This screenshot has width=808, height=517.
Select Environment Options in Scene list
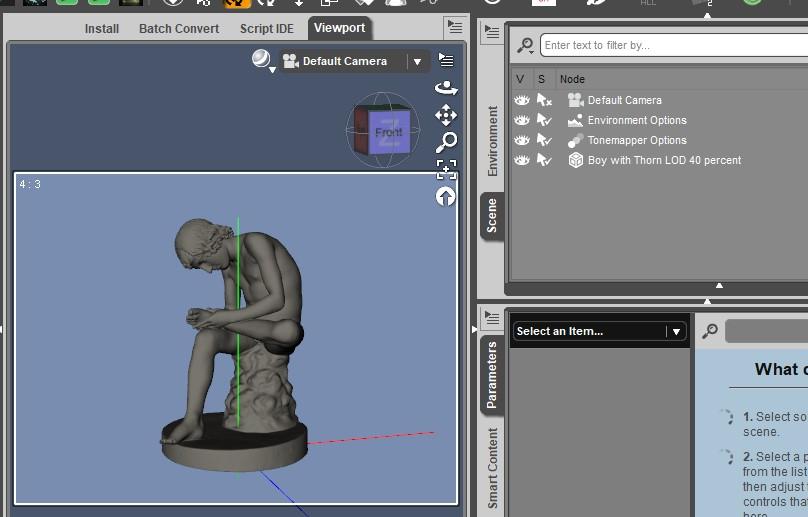[637, 120]
